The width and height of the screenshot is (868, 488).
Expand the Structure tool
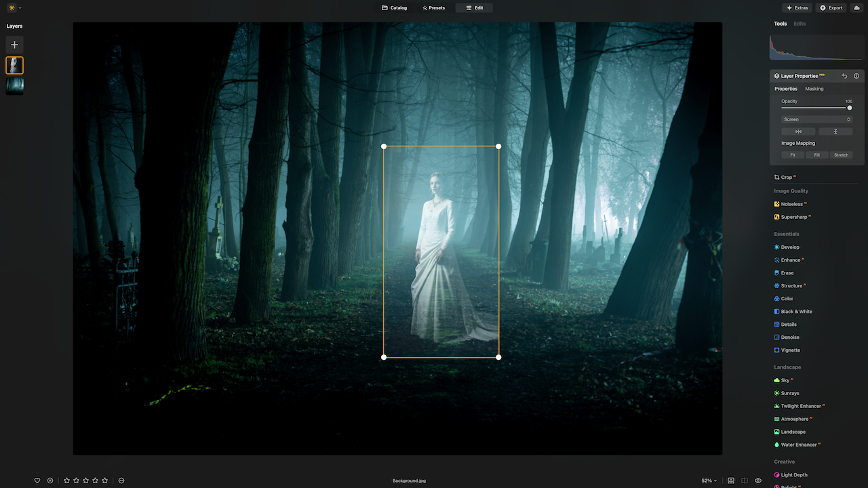pyautogui.click(x=790, y=286)
